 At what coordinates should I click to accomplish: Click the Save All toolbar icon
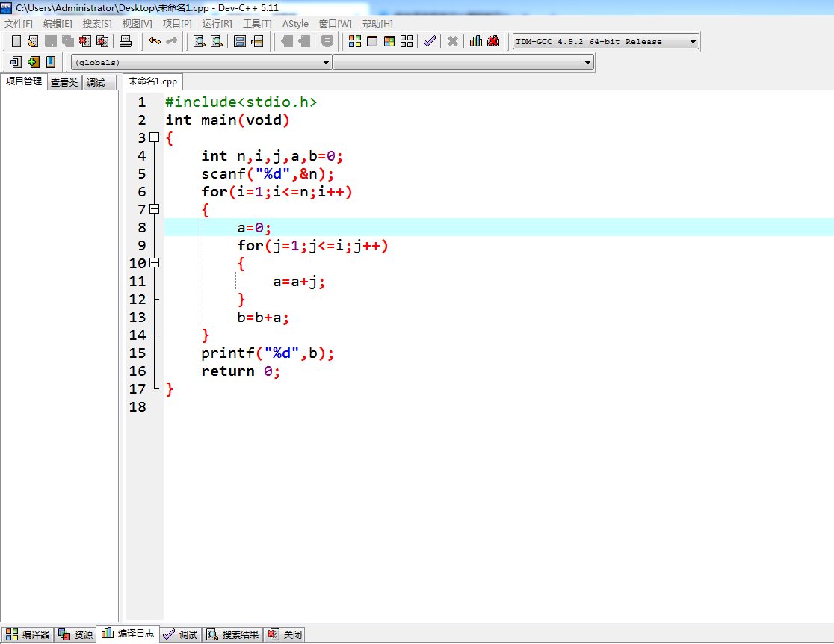(x=67, y=41)
